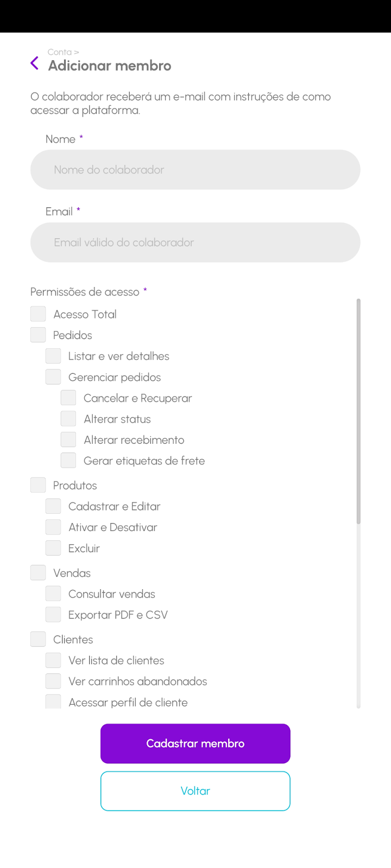The width and height of the screenshot is (391, 868).
Task: Tap the purple back arrow icon
Action: click(x=35, y=63)
